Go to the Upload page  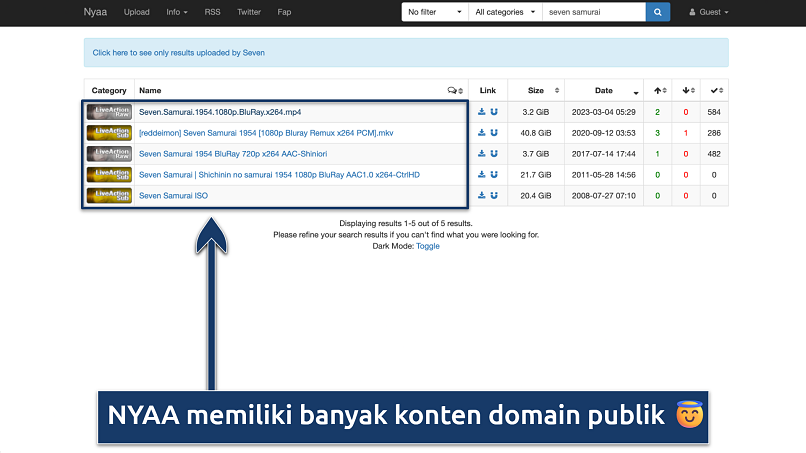[x=137, y=13]
